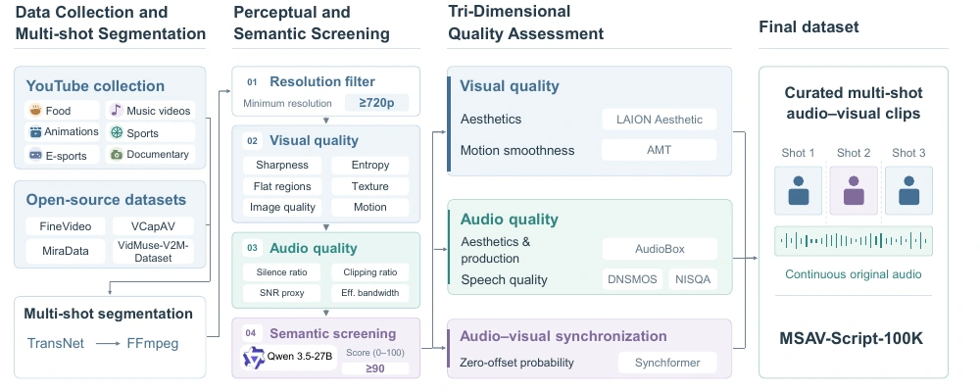Screen dimensions: 980x392
Task: Click the Flat regions metric chip
Action: tap(282, 186)
